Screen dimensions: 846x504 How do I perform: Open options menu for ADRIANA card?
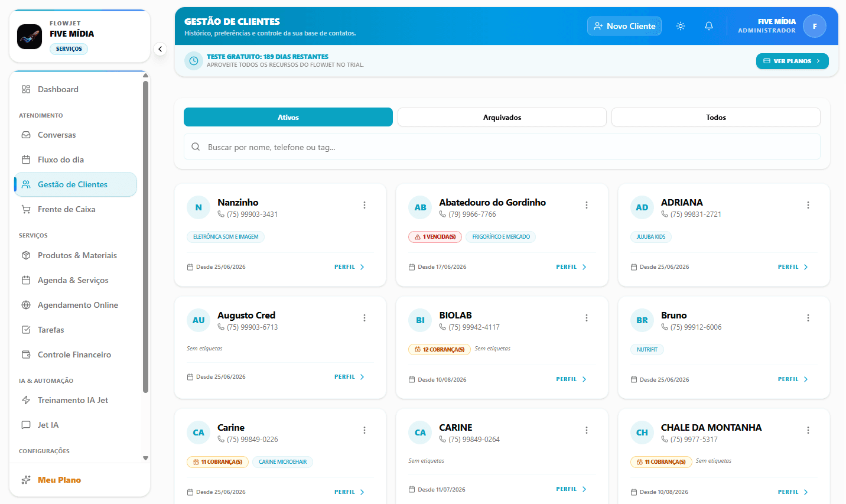(x=808, y=205)
